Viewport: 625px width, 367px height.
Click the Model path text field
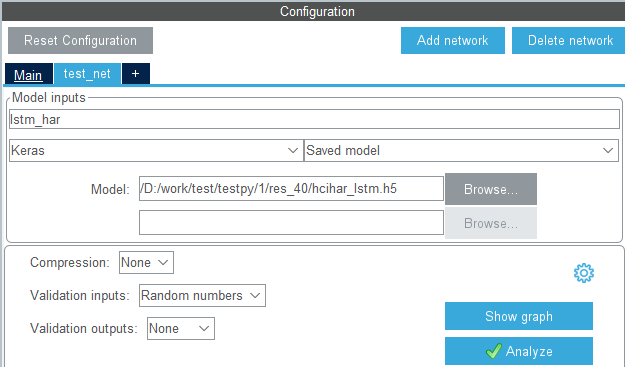(291, 188)
